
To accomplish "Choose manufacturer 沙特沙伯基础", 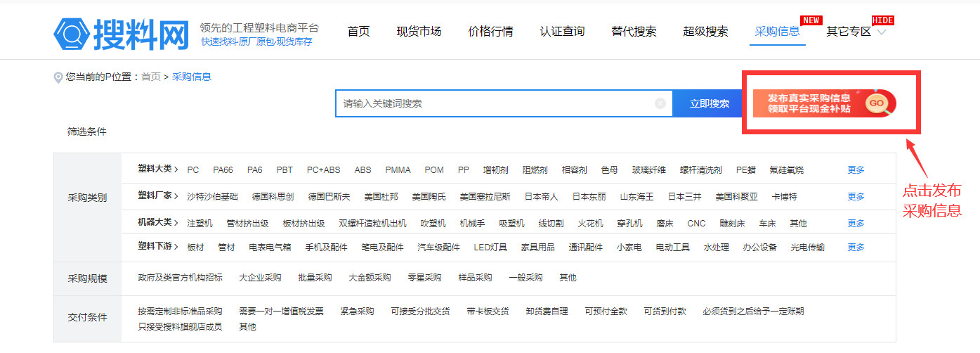I will (x=212, y=196).
